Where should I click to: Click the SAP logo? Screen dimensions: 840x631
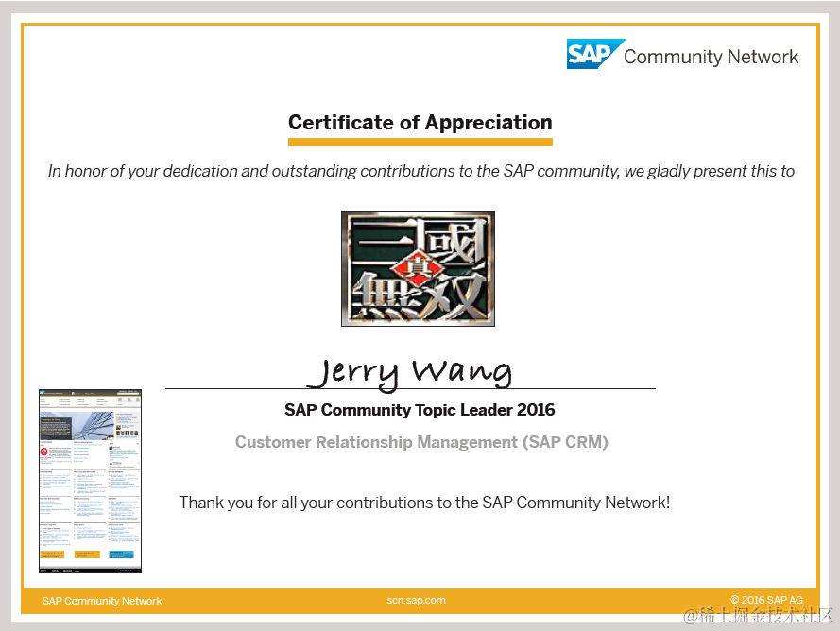pyautogui.click(x=595, y=54)
